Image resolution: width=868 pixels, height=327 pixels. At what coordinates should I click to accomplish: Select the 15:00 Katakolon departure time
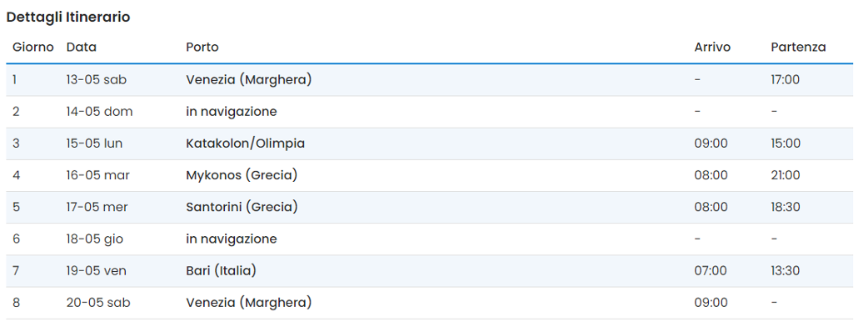(786, 143)
